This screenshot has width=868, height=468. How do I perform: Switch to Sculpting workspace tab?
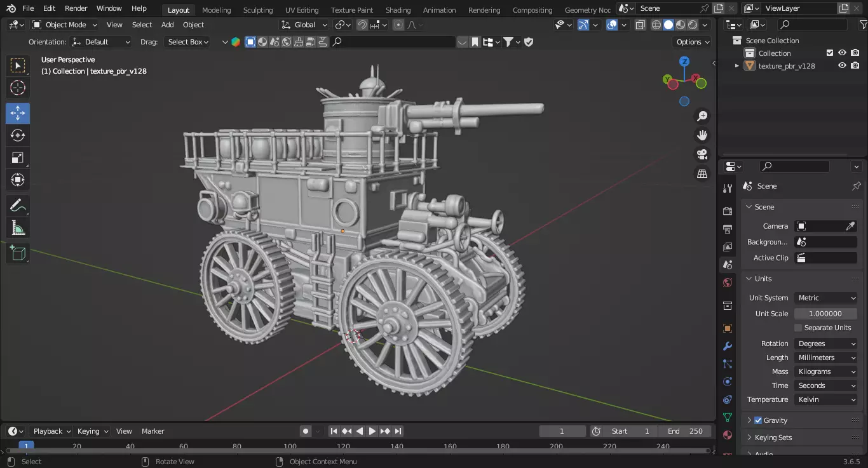(x=258, y=10)
